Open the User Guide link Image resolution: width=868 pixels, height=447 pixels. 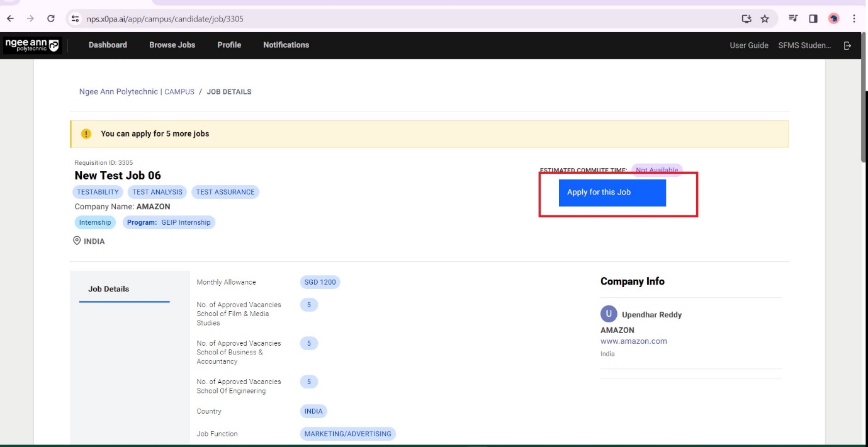(748, 45)
